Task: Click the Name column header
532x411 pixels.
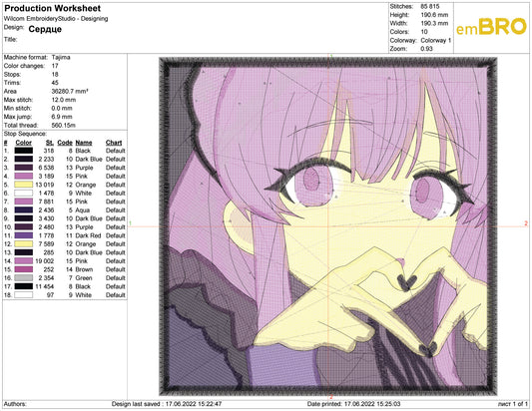Action: click(84, 143)
